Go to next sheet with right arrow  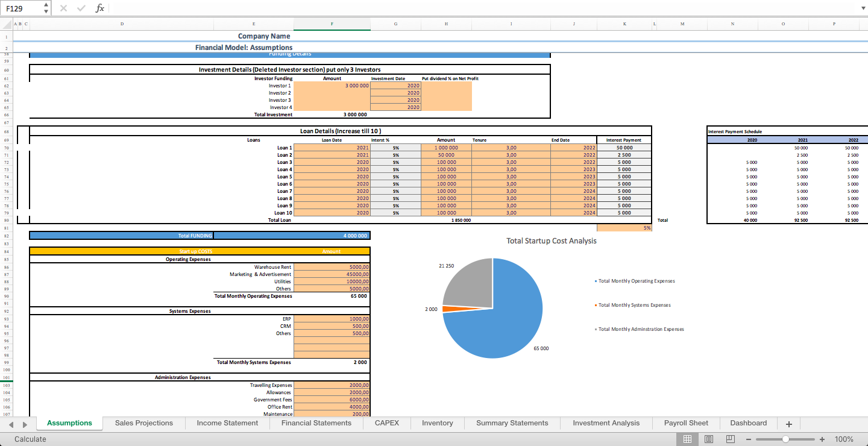click(x=25, y=424)
